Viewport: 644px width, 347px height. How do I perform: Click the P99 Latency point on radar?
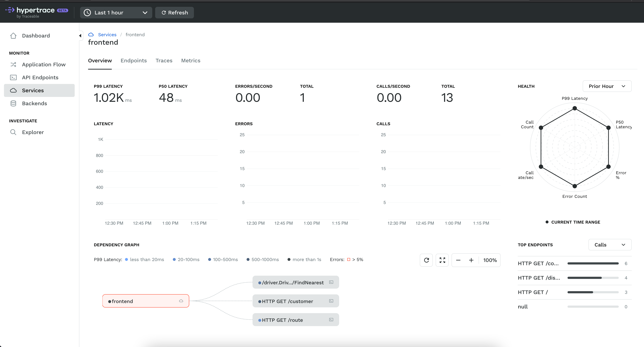click(x=575, y=108)
